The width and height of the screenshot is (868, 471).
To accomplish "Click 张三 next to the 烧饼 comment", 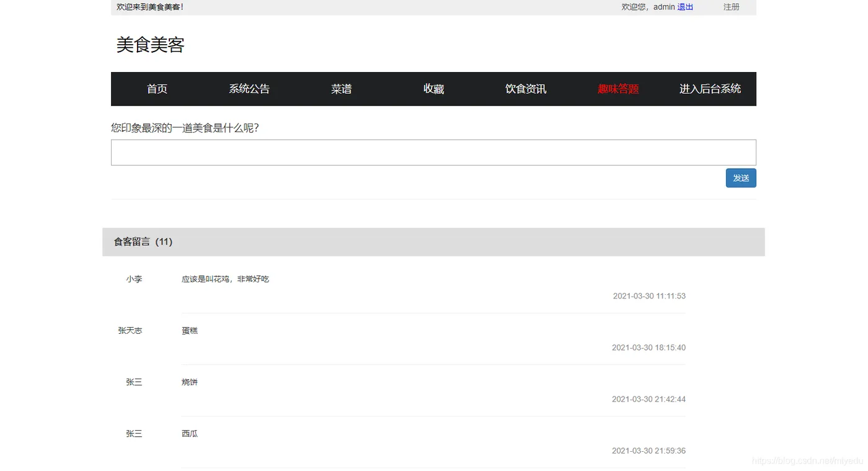I will 134,382.
